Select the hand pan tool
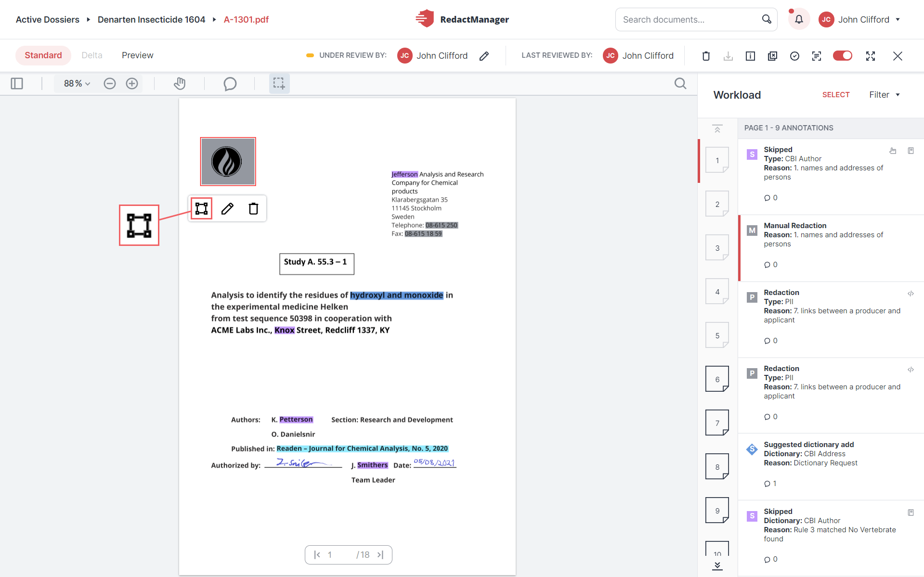 pos(180,84)
